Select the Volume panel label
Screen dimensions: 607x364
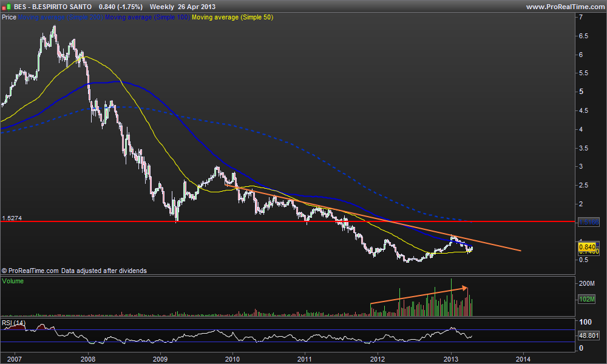[13, 281]
